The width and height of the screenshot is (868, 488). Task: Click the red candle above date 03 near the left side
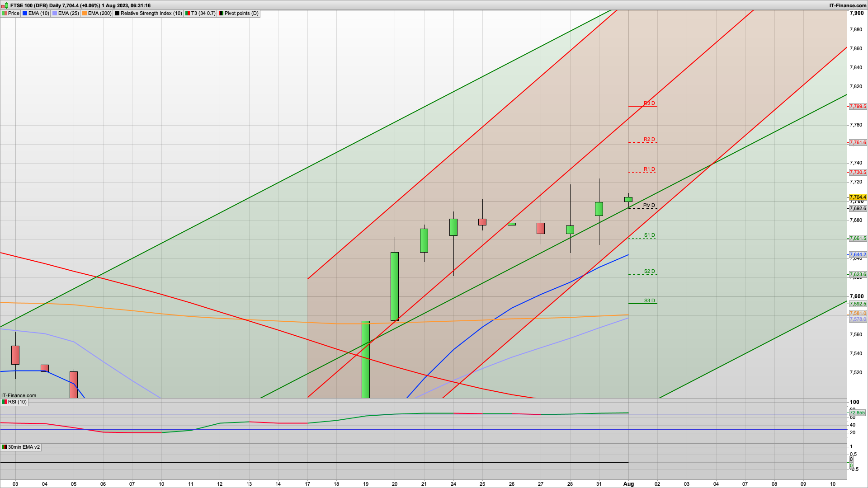pyautogui.click(x=15, y=355)
